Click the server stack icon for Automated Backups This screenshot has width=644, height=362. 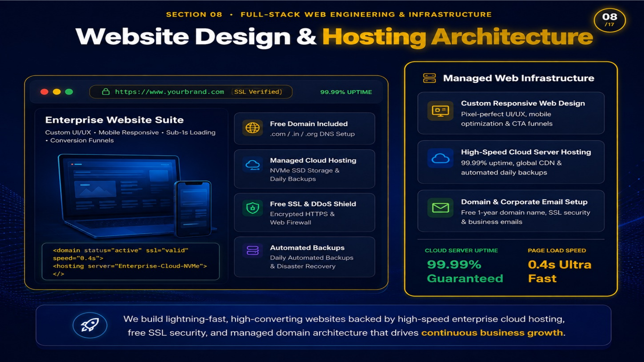pos(252,250)
